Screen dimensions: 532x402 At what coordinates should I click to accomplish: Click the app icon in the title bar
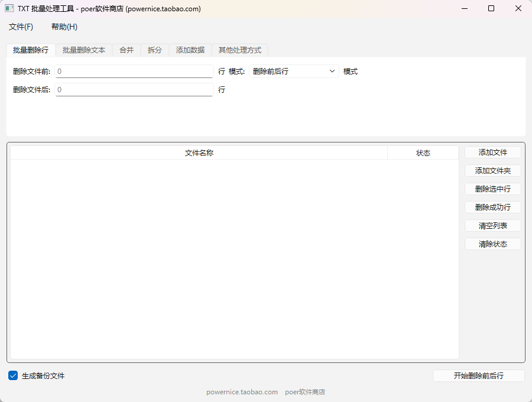[x=9, y=8]
